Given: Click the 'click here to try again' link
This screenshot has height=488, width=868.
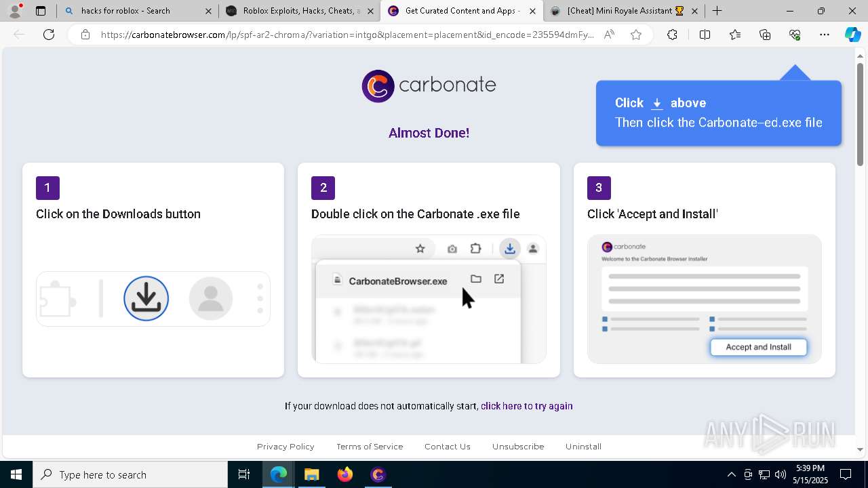Looking at the screenshot, I should [527, 406].
